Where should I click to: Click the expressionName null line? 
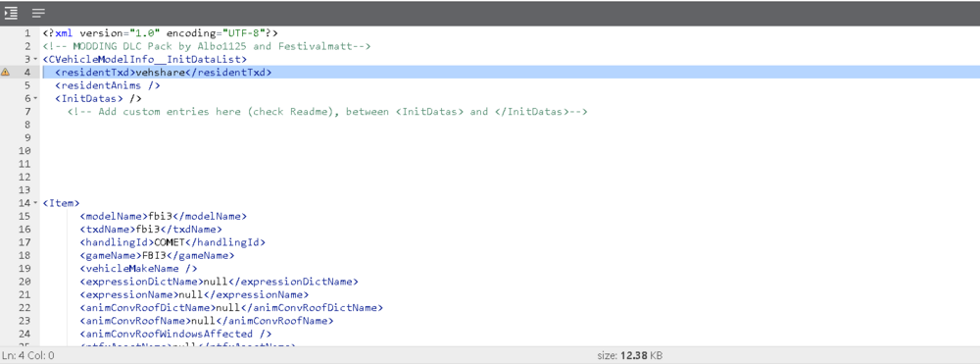point(194,294)
